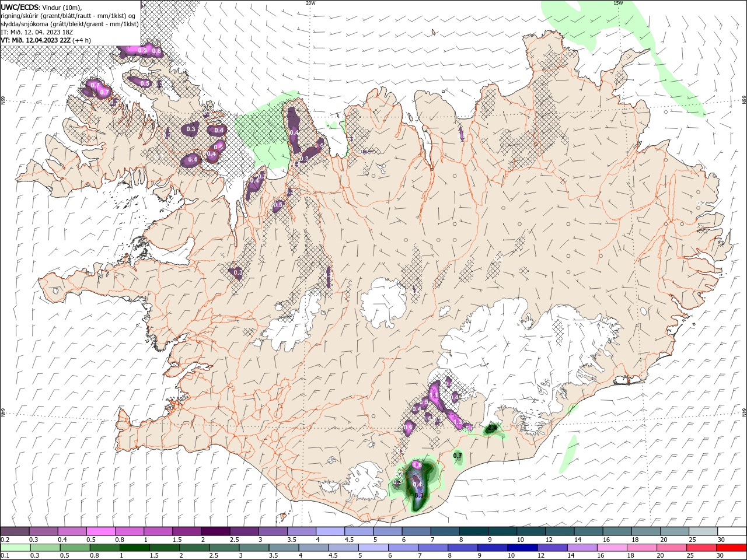Pick the darkest green 1–1.5 rain swatch
The width and height of the screenshot is (747, 560).
click(x=134, y=548)
